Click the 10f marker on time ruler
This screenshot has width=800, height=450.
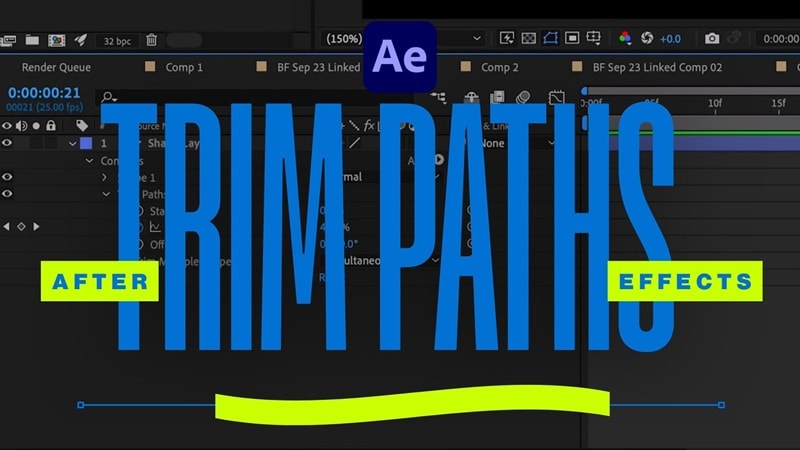(715, 103)
